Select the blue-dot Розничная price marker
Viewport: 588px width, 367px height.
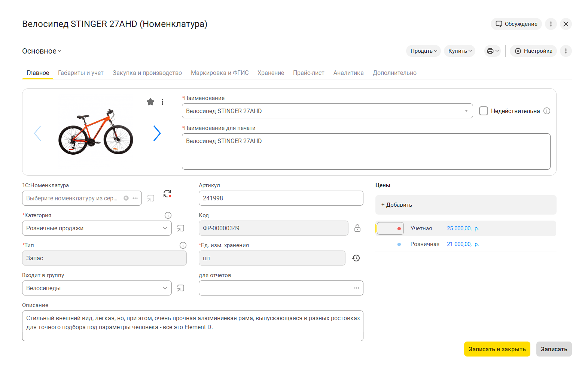pos(399,244)
